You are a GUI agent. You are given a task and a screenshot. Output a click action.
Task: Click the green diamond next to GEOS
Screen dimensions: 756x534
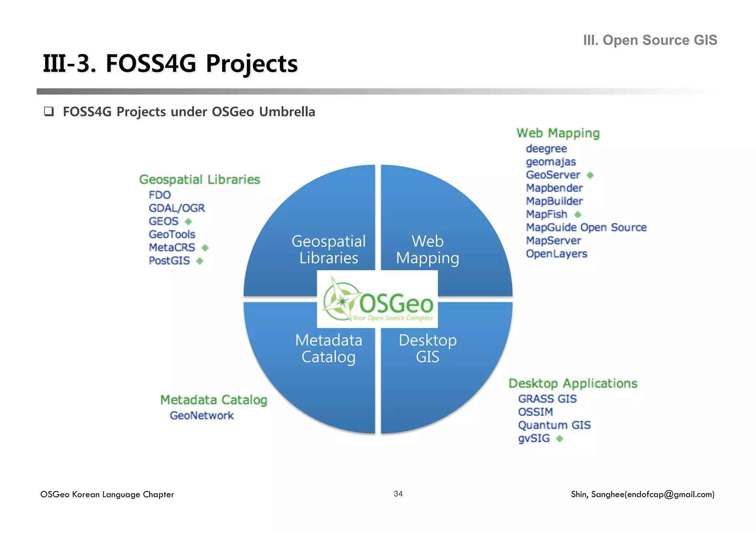click(188, 221)
